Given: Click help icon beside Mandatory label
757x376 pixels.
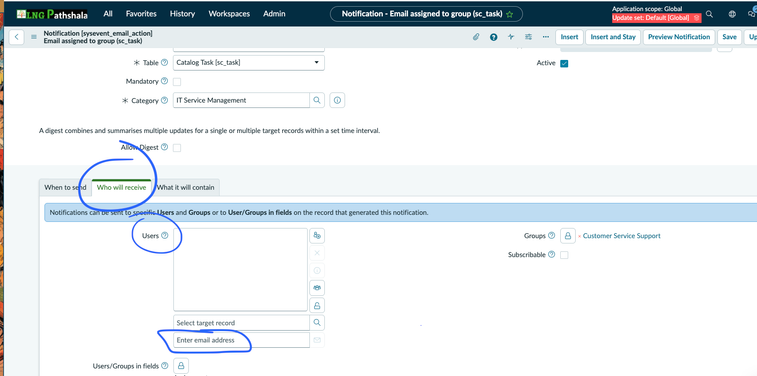Looking at the screenshot, I should (x=164, y=81).
